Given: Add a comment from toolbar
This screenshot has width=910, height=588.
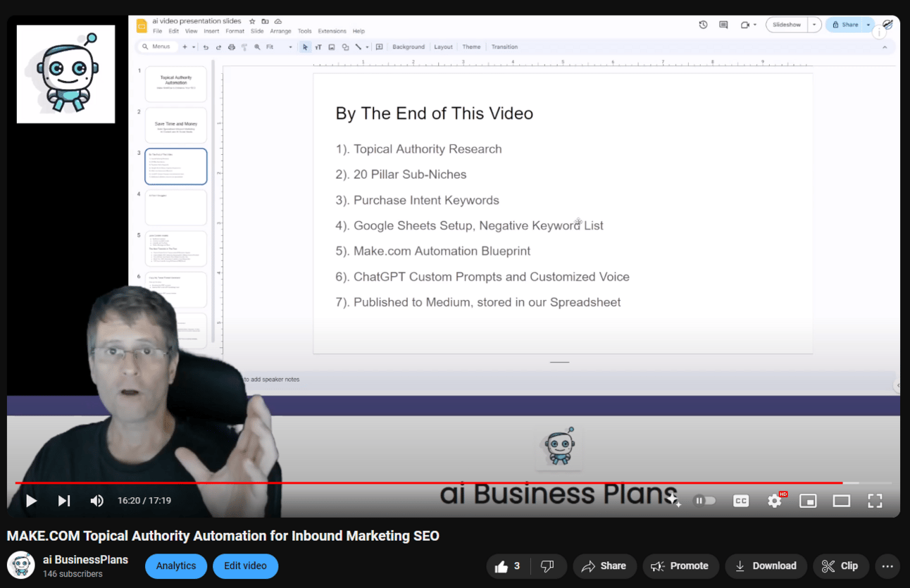Looking at the screenshot, I should 380,47.
